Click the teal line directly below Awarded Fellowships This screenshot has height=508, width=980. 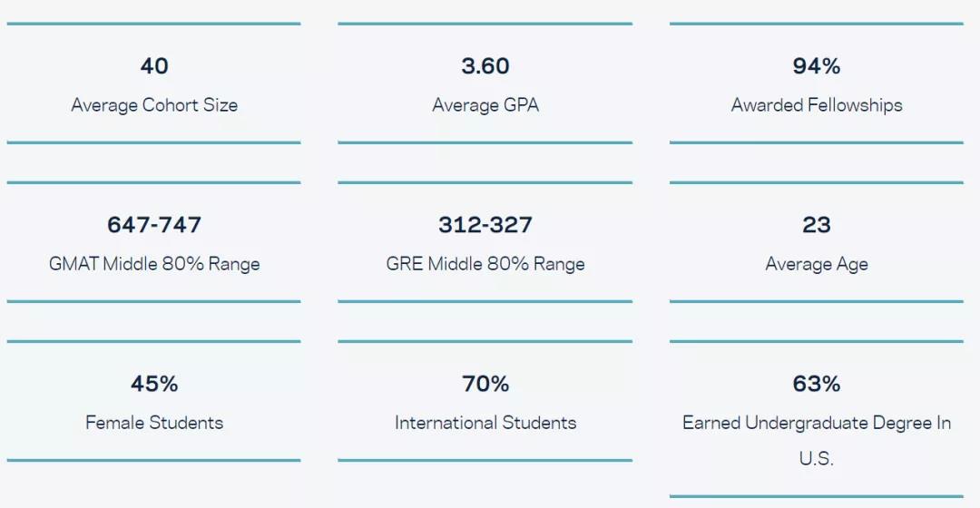(x=817, y=142)
